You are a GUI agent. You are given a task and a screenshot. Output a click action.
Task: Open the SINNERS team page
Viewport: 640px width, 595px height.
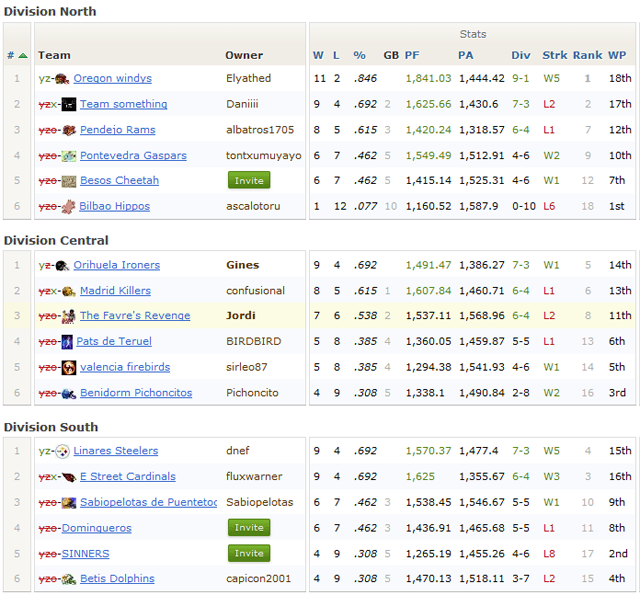[x=85, y=554]
